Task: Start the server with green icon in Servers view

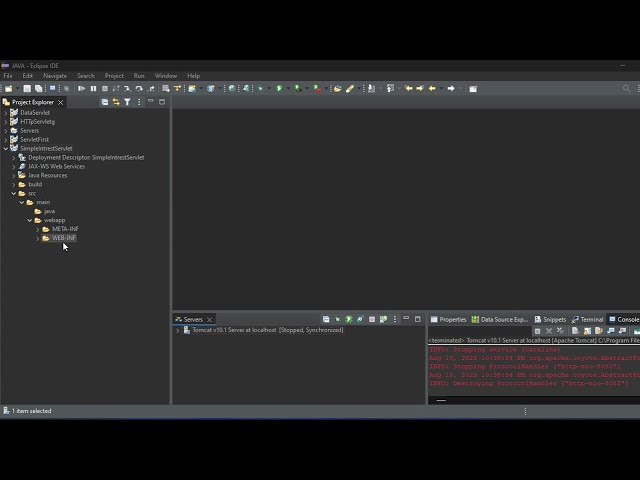Action: (x=349, y=319)
